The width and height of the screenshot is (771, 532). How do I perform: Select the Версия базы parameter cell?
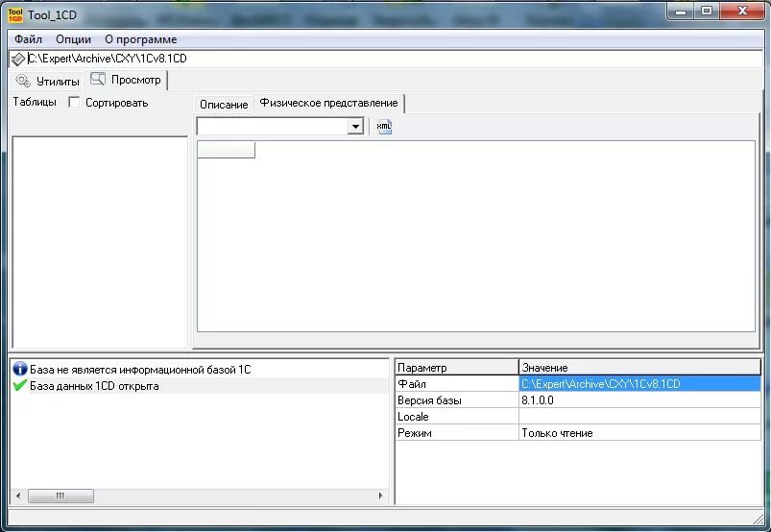tap(457, 400)
